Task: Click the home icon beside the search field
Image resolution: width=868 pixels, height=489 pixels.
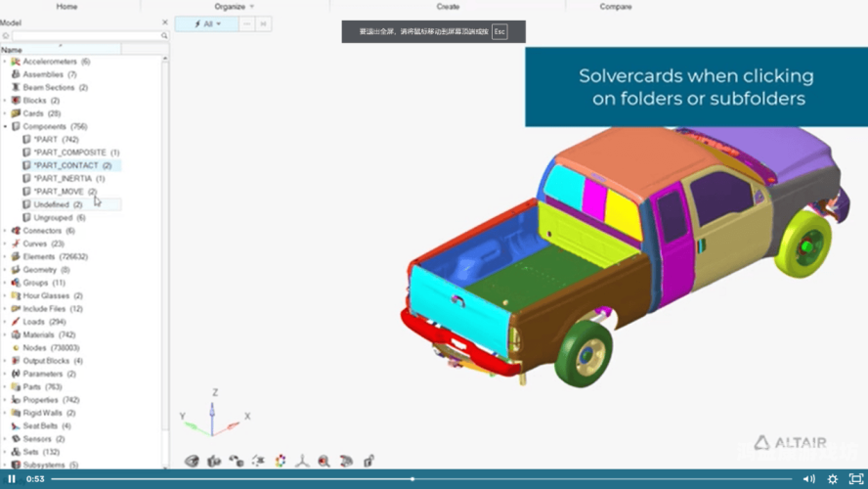Action: click(6, 35)
